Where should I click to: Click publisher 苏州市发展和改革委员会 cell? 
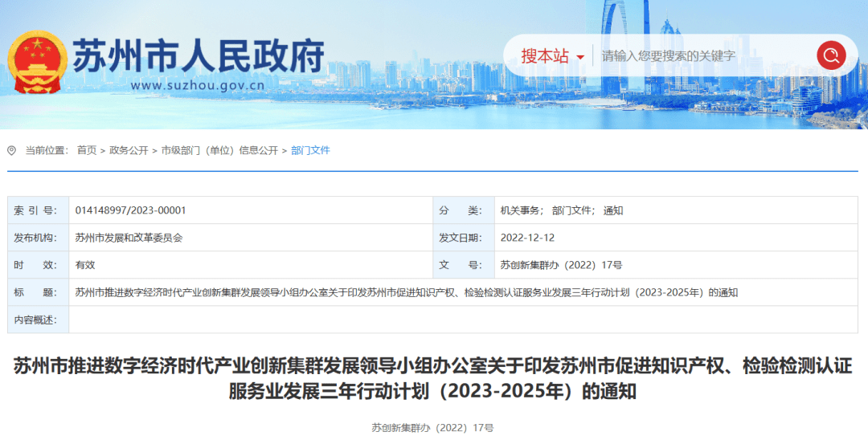pos(129,238)
